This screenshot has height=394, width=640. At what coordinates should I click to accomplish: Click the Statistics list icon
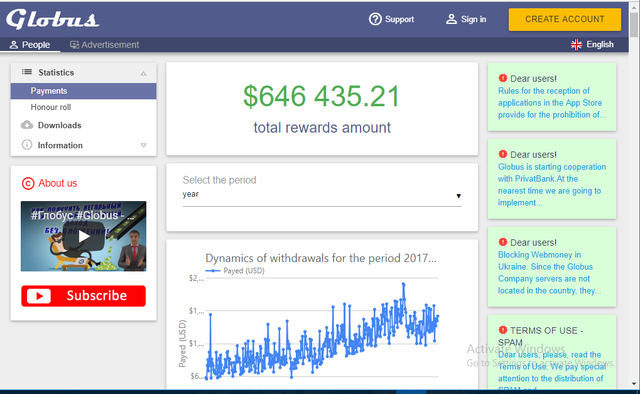[x=27, y=72]
